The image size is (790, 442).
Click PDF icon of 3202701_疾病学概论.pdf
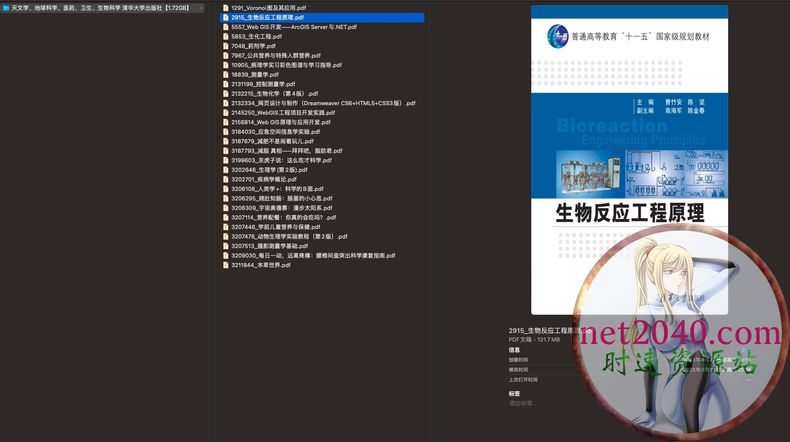[x=225, y=179]
